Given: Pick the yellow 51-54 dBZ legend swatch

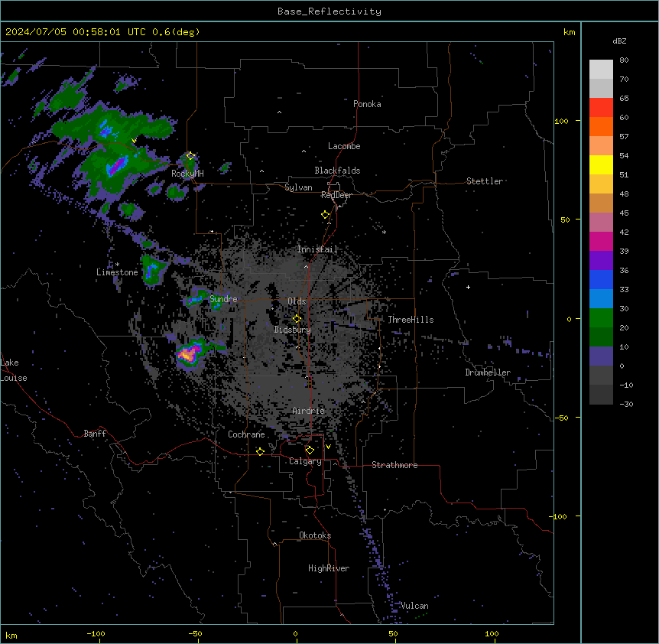Looking at the screenshot, I should tap(601, 165).
